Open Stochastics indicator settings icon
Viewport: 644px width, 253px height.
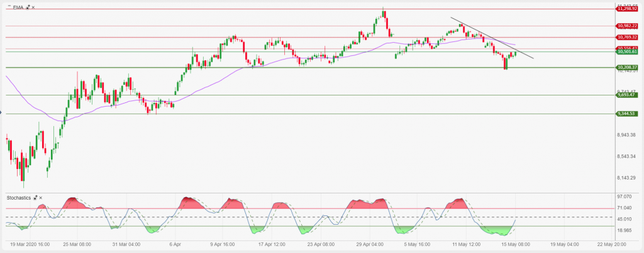click(x=35, y=198)
